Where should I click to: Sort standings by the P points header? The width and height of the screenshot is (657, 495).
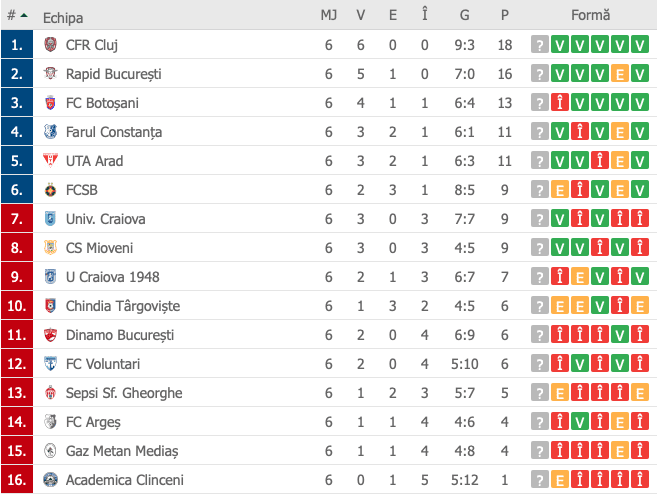coord(505,16)
